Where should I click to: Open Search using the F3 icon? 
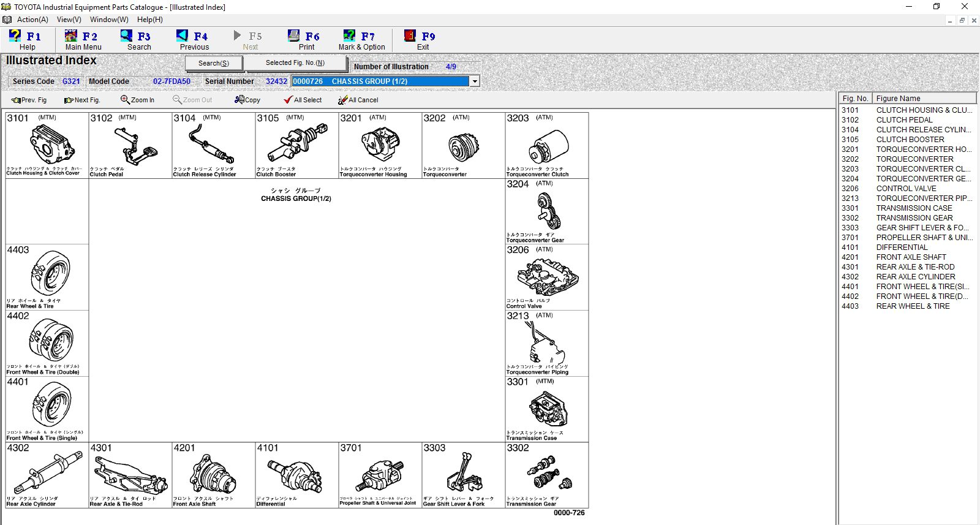[138, 40]
